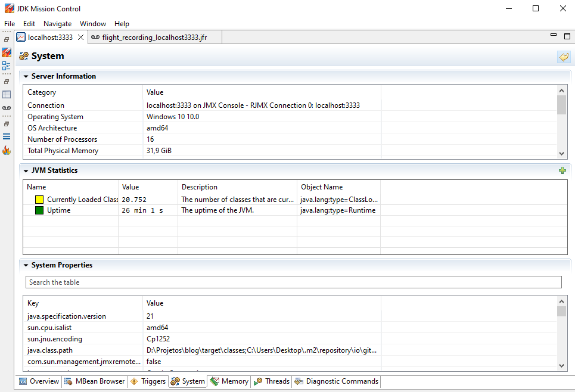Switch to the Threads tab
Viewport: 575px width, 392px height.
(x=272, y=381)
